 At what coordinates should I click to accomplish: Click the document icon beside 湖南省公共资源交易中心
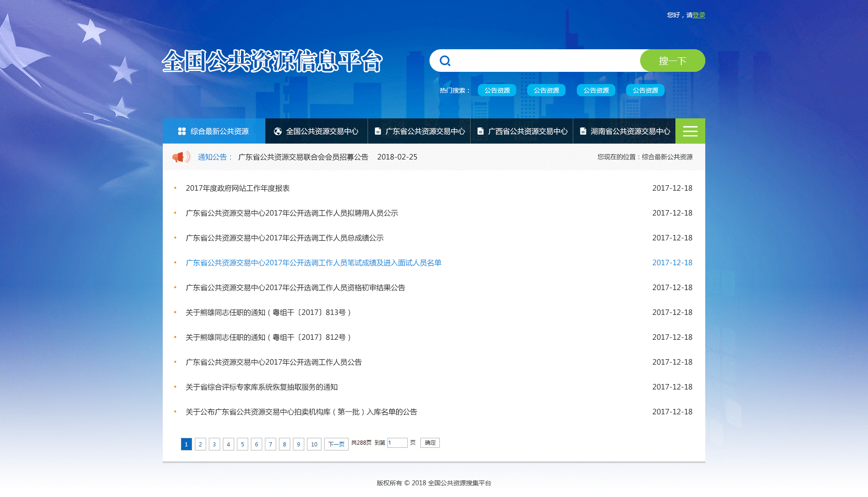point(583,131)
